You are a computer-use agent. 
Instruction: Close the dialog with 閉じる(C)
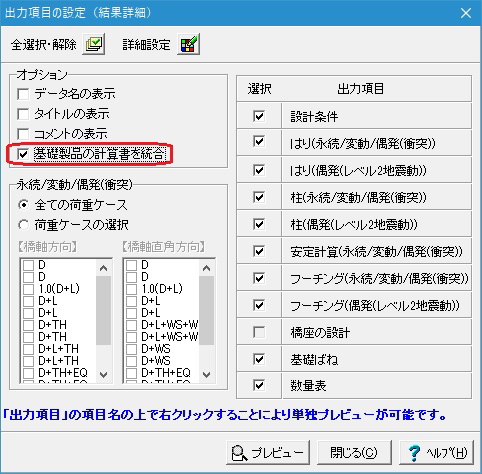(354, 452)
